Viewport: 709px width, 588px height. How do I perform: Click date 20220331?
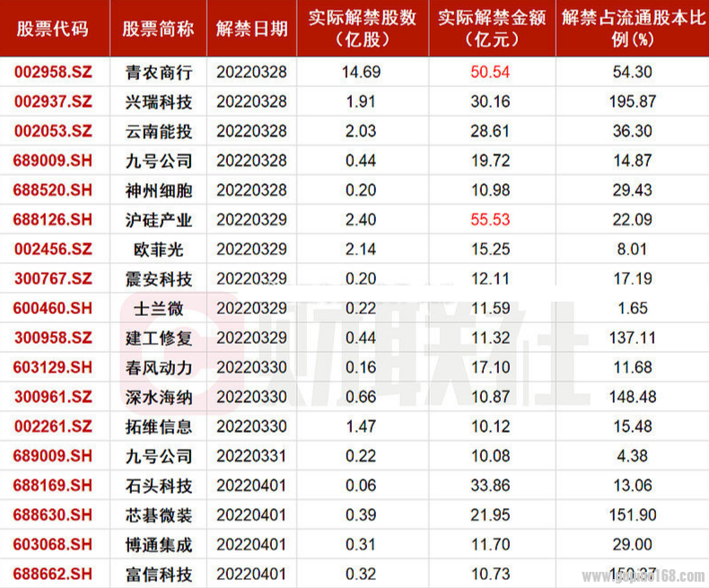(x=251, y=456)
